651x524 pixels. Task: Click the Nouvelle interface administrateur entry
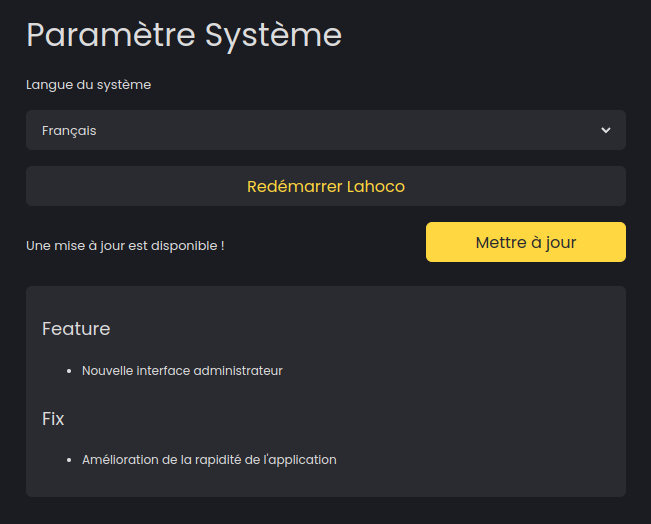182,371
